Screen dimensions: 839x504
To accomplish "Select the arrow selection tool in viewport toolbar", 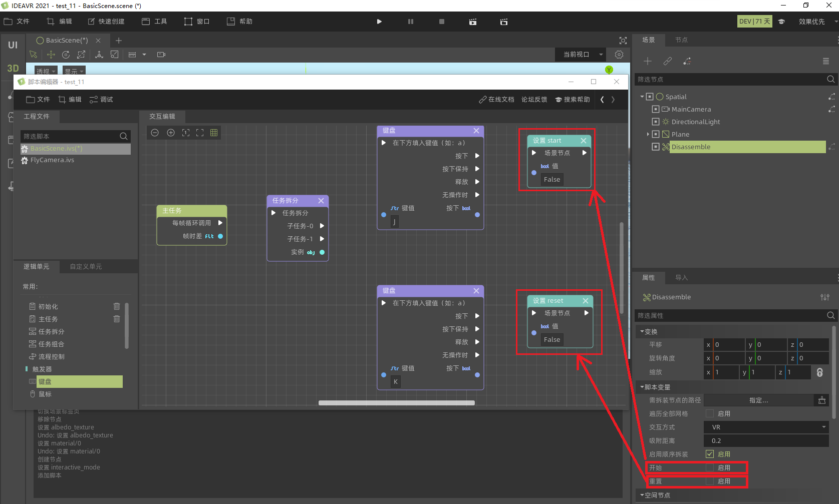I will pyautogui.click(x=34, y=55).
